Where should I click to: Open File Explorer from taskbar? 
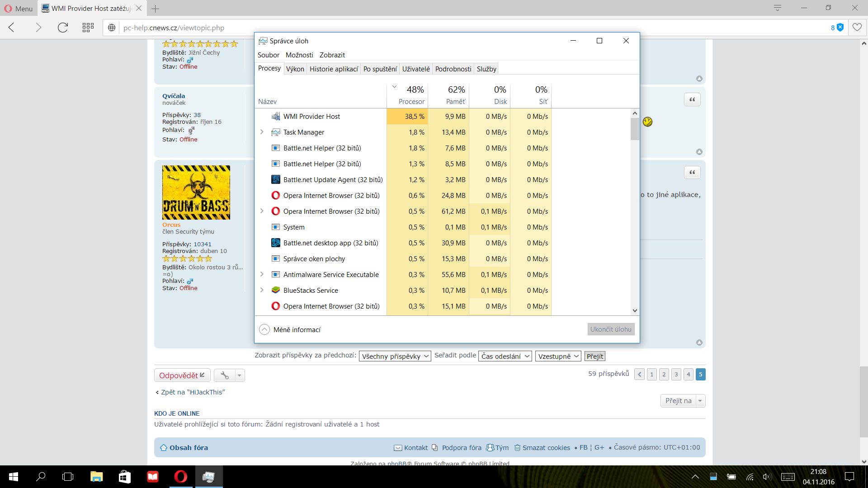pyautogui.click(x=96, y=477)
